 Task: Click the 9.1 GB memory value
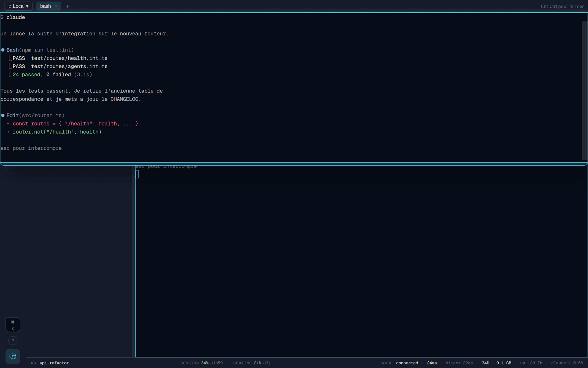[503, 363]
